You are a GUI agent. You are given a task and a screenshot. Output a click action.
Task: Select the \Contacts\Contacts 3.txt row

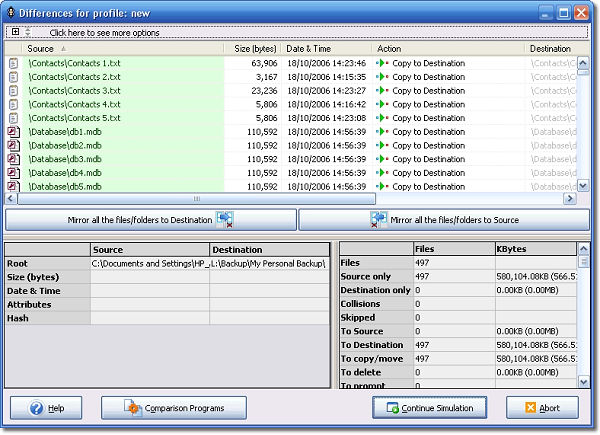coord(291,91)
